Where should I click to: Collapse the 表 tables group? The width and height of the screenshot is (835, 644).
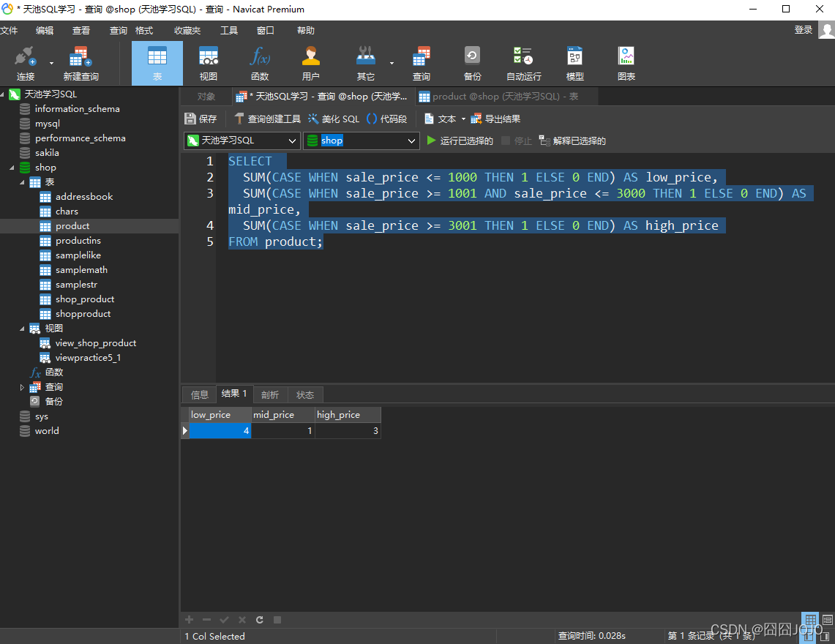pyautogui.click(x=22, y=182)
